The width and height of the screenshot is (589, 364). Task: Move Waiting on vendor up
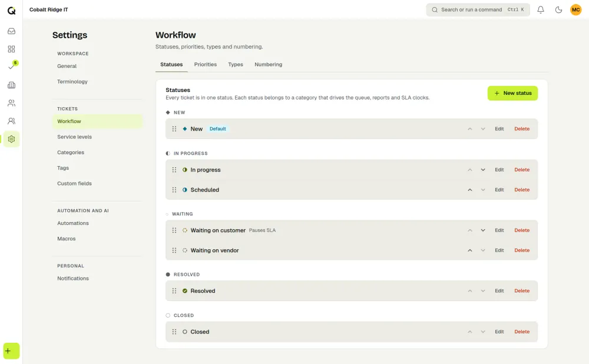(470, 250)
